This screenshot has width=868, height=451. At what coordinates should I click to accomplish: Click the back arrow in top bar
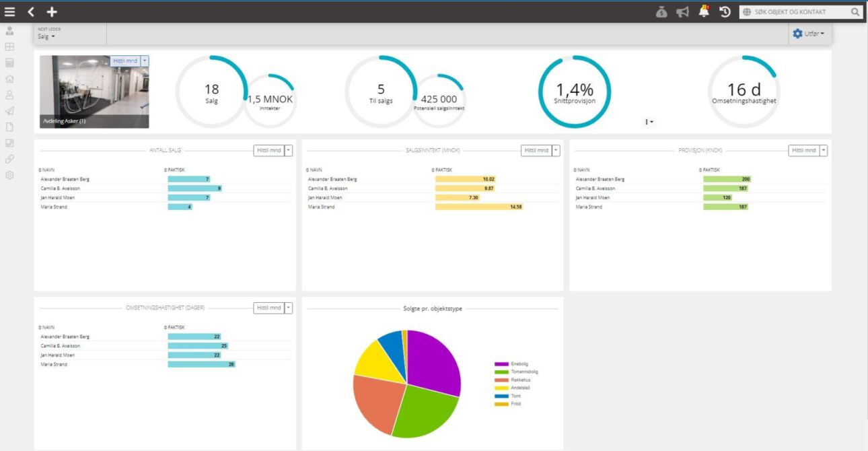[31, 11]
